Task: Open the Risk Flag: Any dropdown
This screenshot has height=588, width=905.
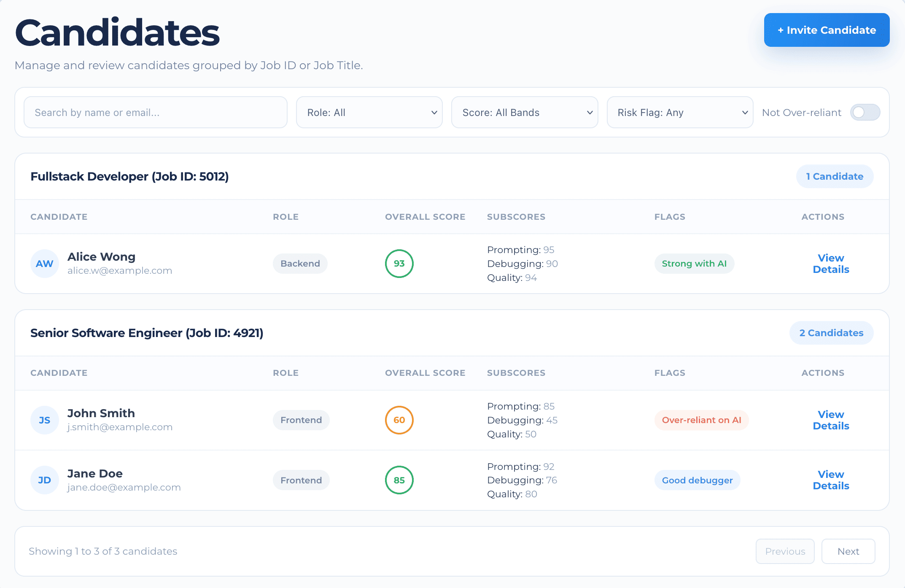Action: (680, 112)
